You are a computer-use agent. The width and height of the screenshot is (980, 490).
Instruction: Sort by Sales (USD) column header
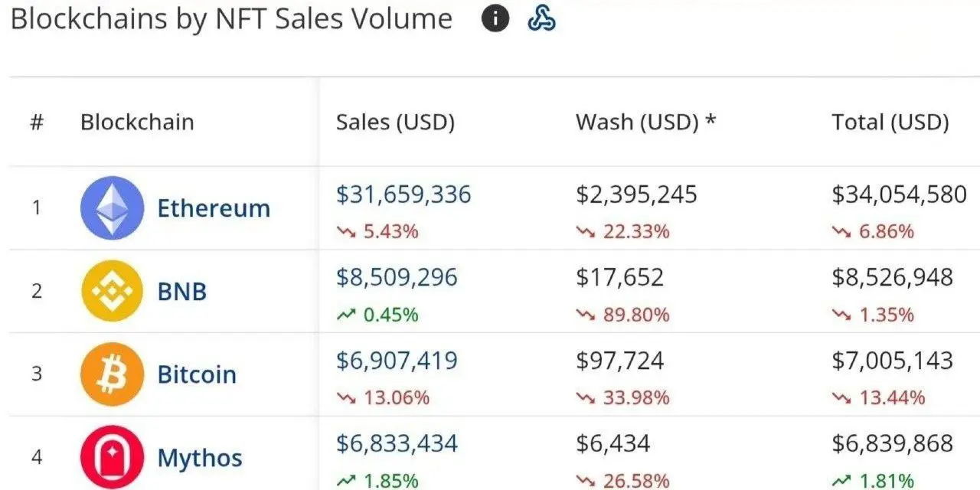pos(395,122)
